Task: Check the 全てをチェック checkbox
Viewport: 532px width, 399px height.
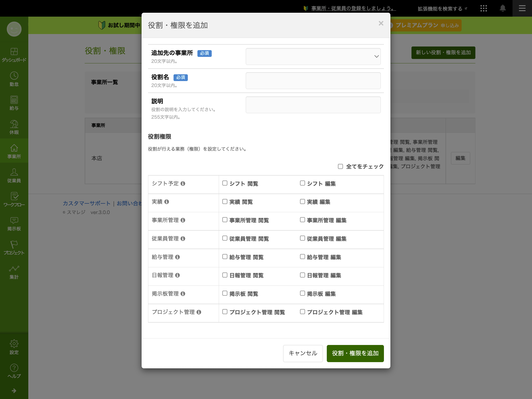Action: point(340,166)
